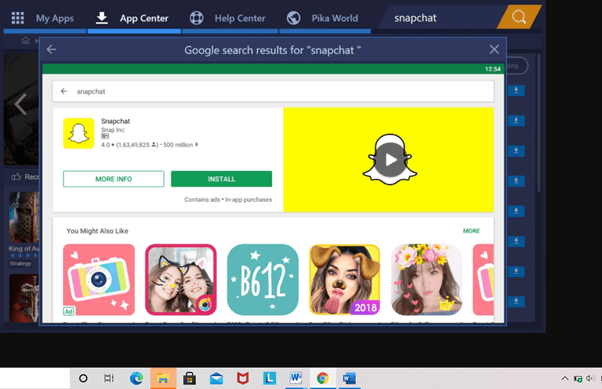Open the flower crown selfie app
This screenshot has height=389, width=602.
[x=427, y=280]
